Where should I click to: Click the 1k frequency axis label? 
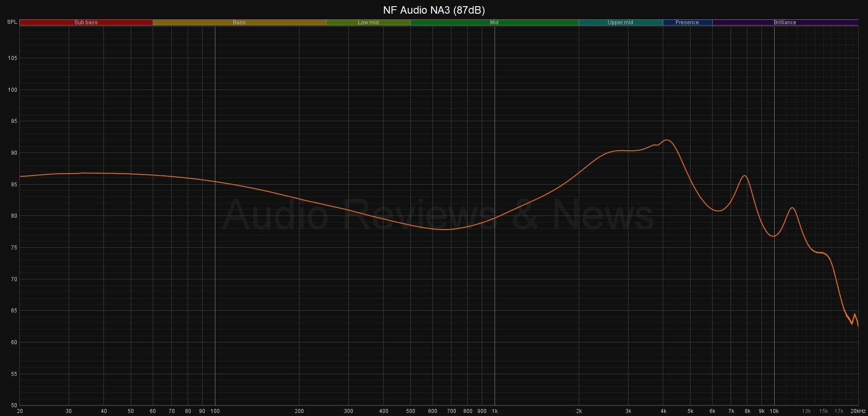pyautogui.click(x=495, y=411)
